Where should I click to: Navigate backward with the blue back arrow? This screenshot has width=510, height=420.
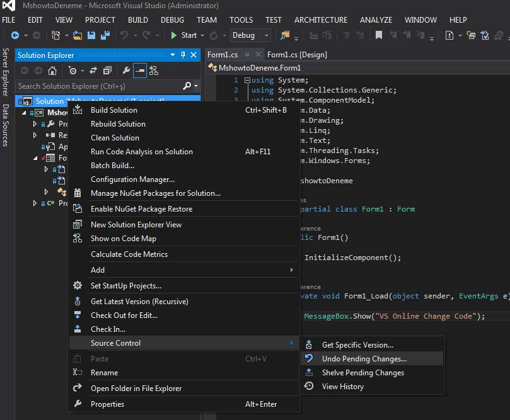tap(15, 35)
